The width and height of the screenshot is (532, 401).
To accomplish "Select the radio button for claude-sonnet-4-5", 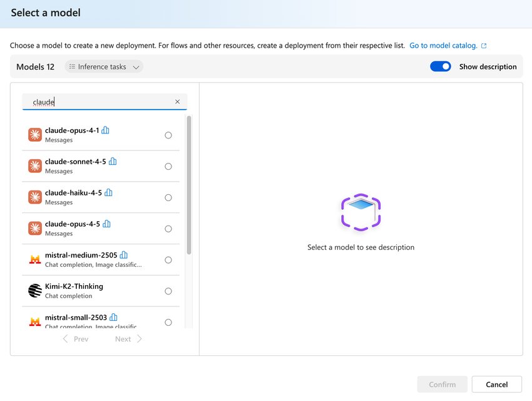I will (168, 166).
